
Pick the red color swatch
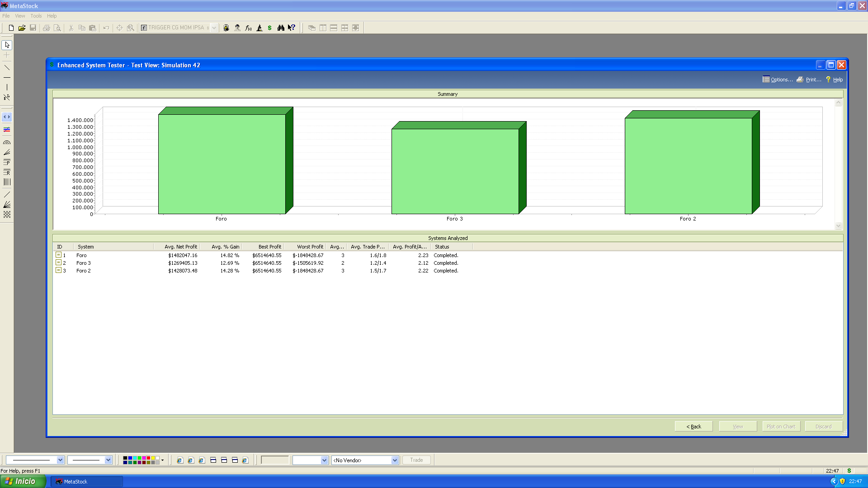148,458
